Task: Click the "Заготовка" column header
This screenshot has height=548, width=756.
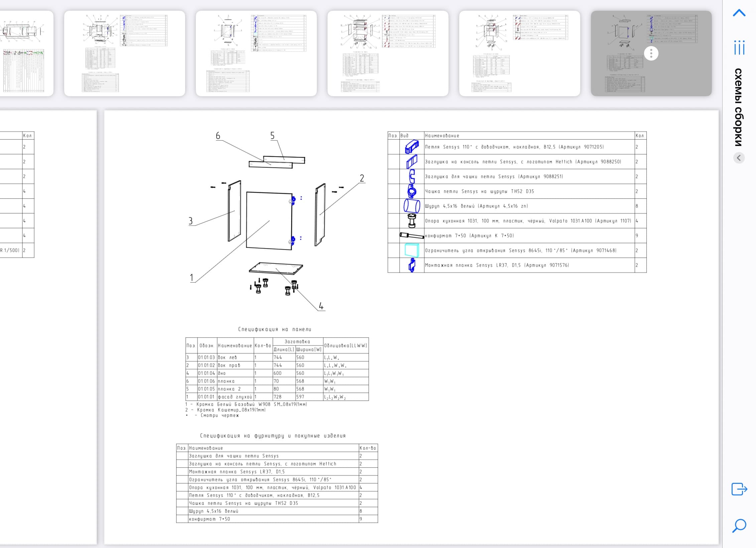Action: pyautogui.click(x=297, y=341)
